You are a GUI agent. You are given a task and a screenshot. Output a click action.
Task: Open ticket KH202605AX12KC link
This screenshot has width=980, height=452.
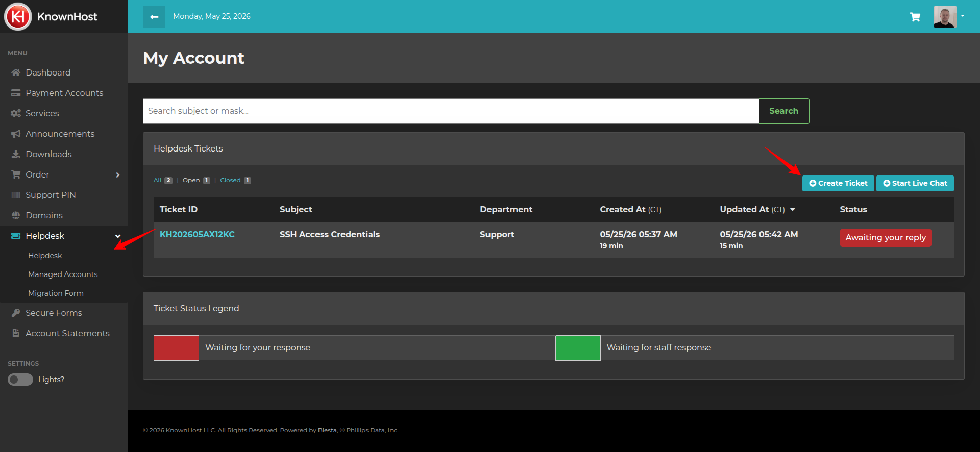(x=197, y=234)
